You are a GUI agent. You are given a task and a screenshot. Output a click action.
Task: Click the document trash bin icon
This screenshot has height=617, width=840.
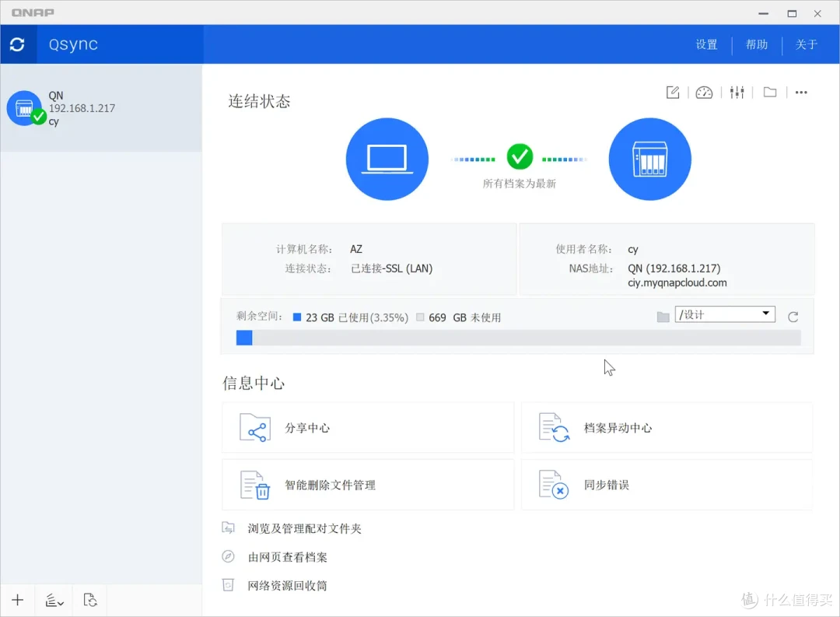pyautogui.click(x=255, y=485)
